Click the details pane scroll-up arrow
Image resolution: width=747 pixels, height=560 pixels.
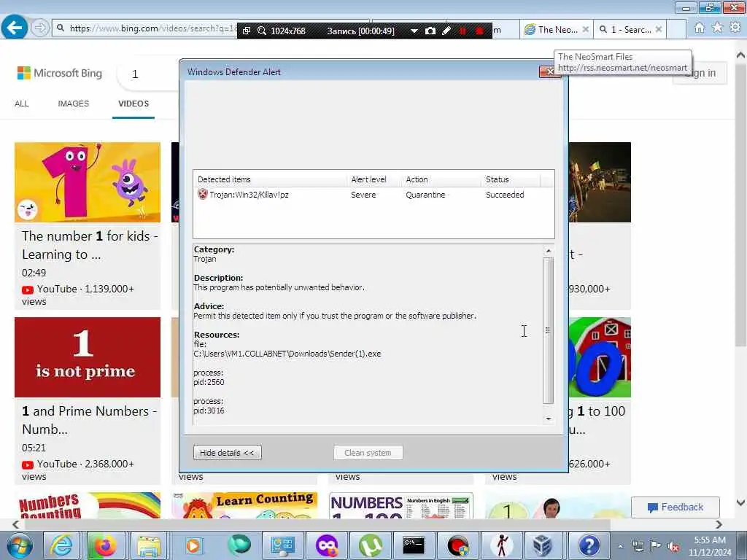[x=549, y=251]
